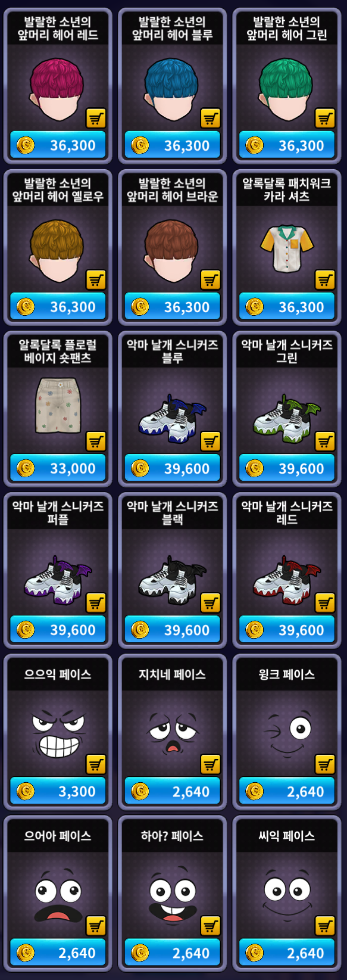Click 3,300 price on 으으익 페이스
Viewport: 347px width, 980px height.
click(58, 791)
